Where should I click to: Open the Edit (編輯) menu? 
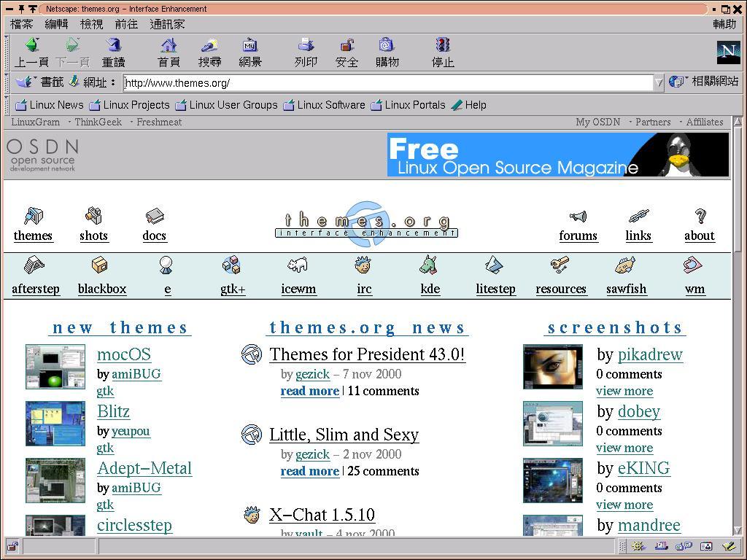pyautogui.click(x=56, y=24)
